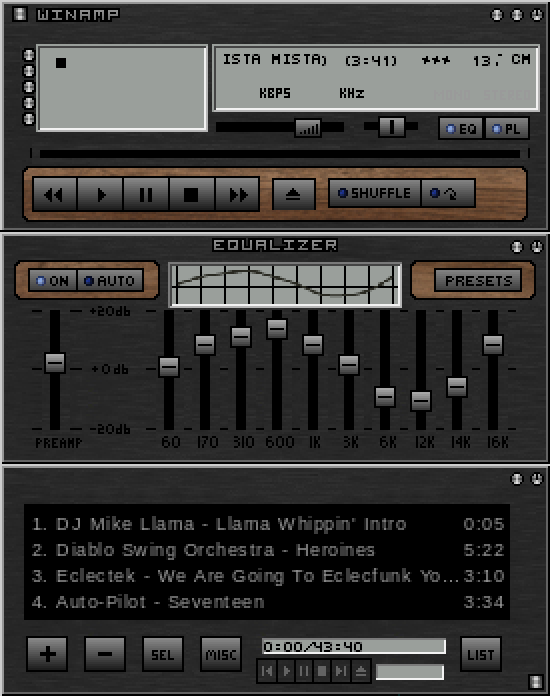
Task: Open the playlist MISC options menu
Action: (221, 654)
